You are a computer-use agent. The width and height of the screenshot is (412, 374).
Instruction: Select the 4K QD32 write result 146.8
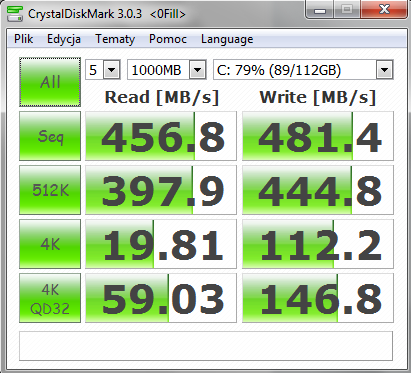[318, 298]
